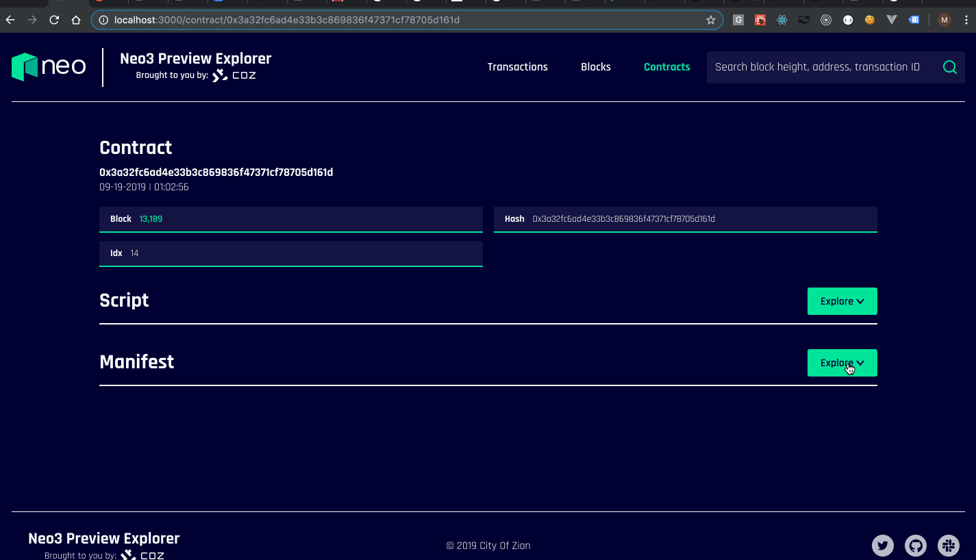This screenshot has height=560, width=976.
Task: Focus the block height search field
Action: 818,67
